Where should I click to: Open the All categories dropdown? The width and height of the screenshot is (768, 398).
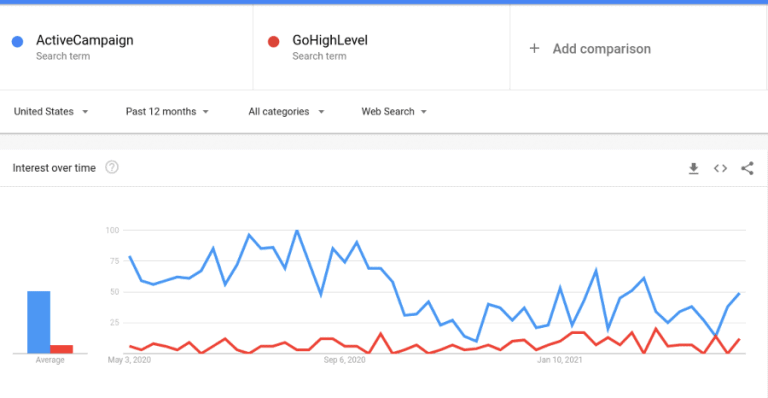[x=287, y=112]
